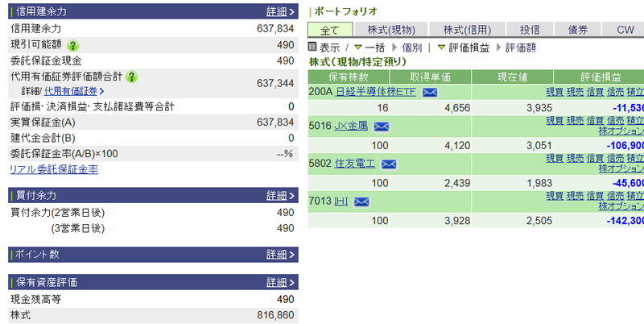Click 株オプション link for JX金属

[x=621, y=131]
